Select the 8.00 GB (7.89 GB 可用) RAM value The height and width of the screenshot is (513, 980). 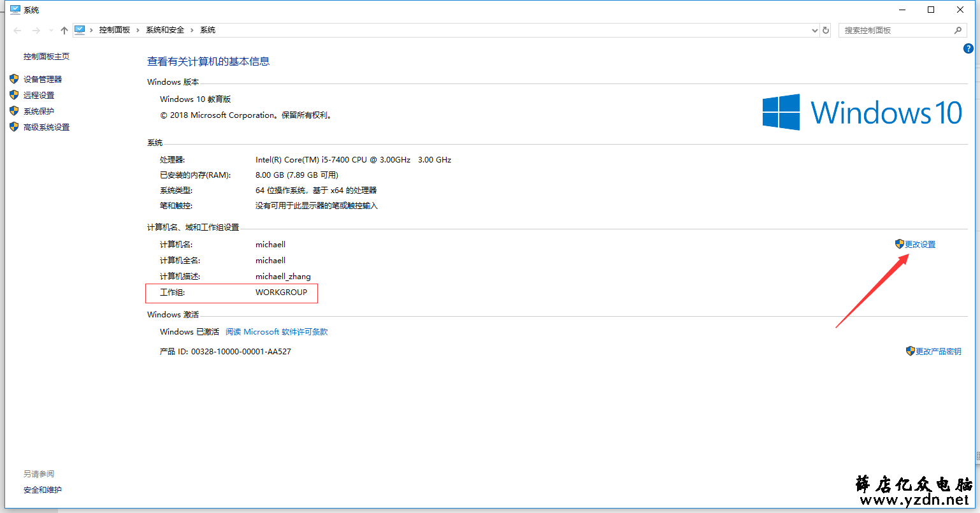pos(297,175)
